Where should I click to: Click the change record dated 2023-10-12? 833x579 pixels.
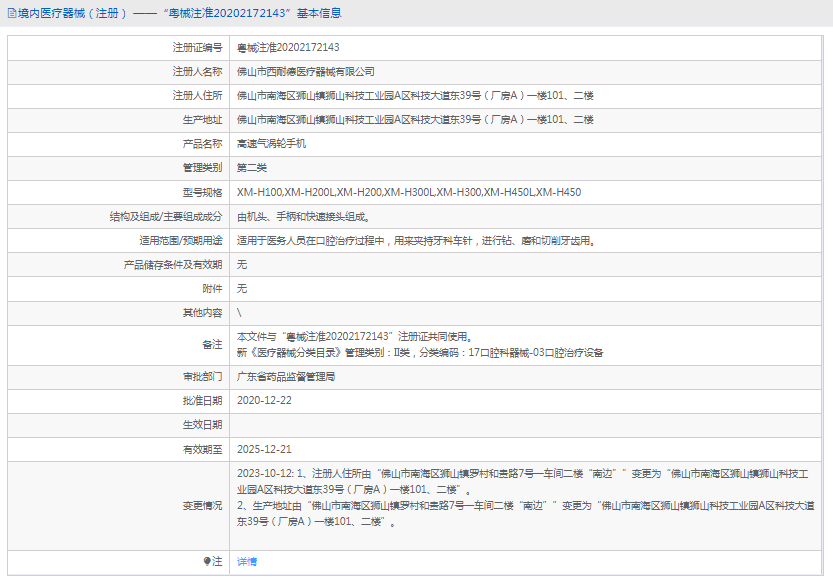click(x=523, y=481)
